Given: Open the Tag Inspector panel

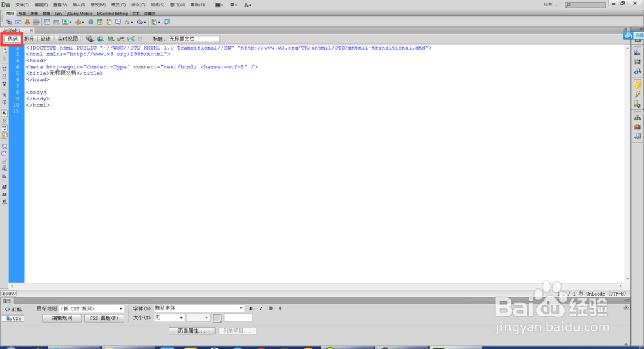Looking at the screenshot, I should 637,71.
